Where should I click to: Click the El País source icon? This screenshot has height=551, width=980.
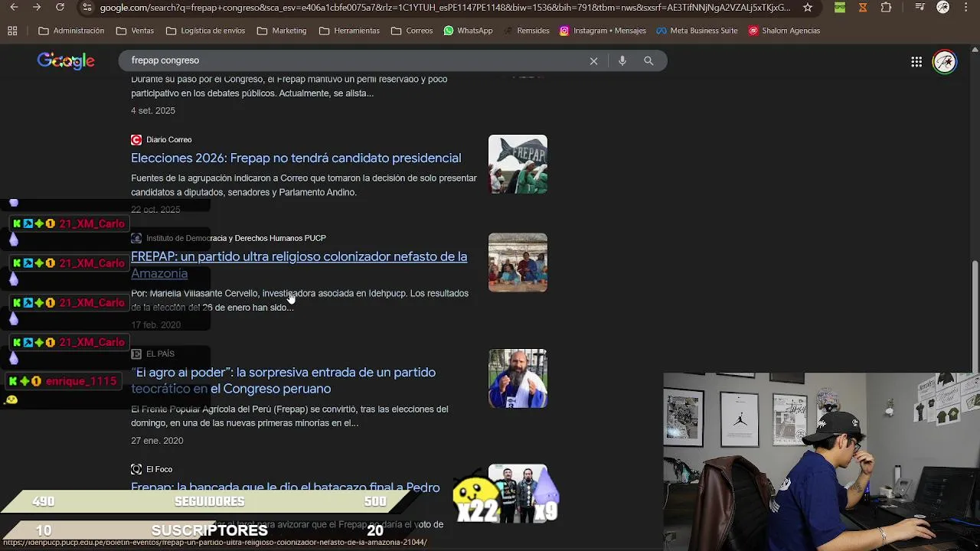coord(136,354)
